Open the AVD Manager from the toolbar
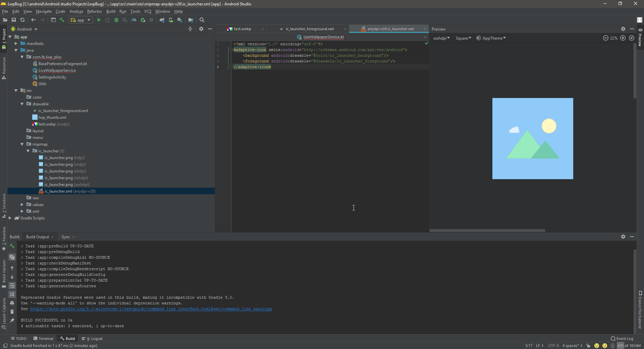 (x=171, y=20)
